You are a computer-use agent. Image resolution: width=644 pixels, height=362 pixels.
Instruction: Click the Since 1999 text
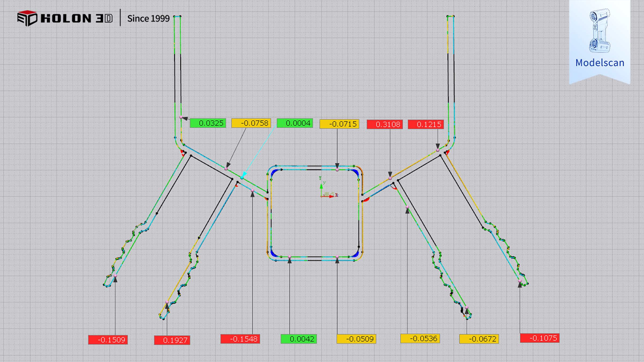click(148, 18)
